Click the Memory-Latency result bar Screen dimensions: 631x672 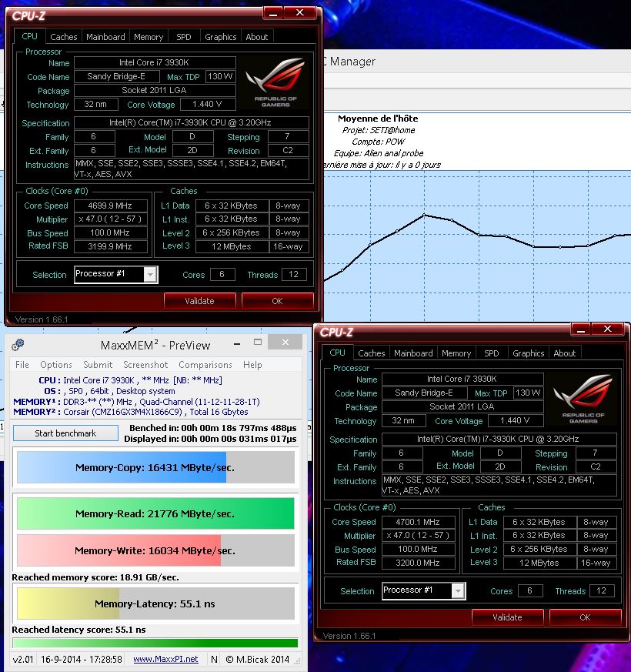(155, 603)
